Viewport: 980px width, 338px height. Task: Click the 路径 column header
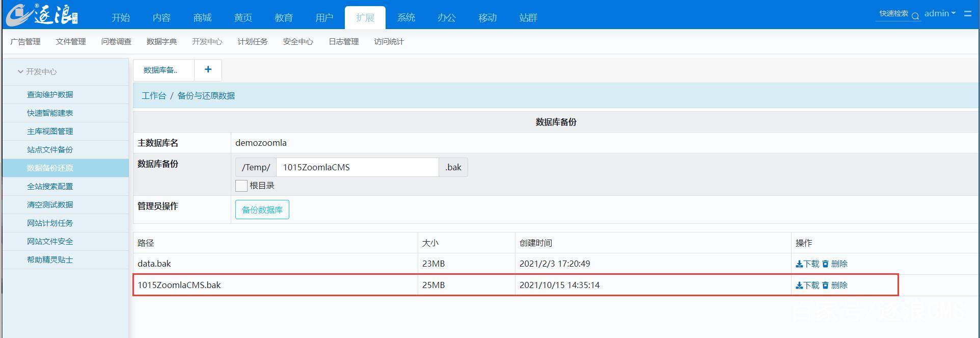[146, 243]
